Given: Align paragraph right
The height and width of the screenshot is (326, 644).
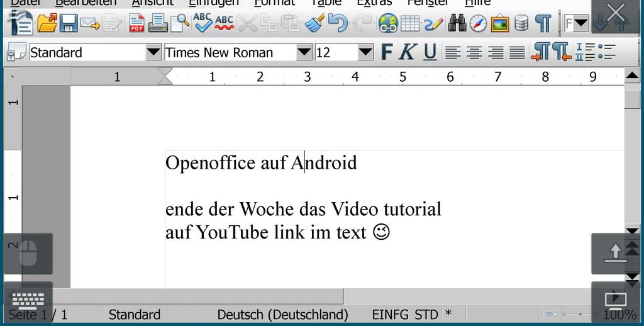Looking at the screenshot, I should 496,53.
